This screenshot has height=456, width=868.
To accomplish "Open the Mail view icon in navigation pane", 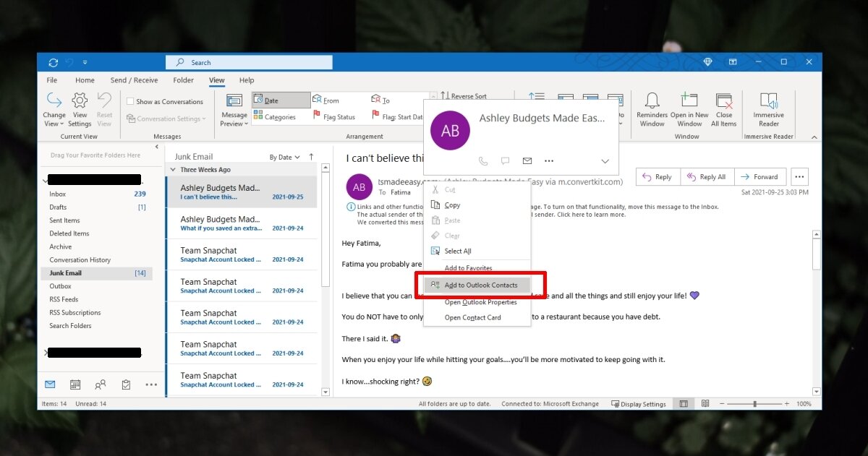I will coord(49,384).
